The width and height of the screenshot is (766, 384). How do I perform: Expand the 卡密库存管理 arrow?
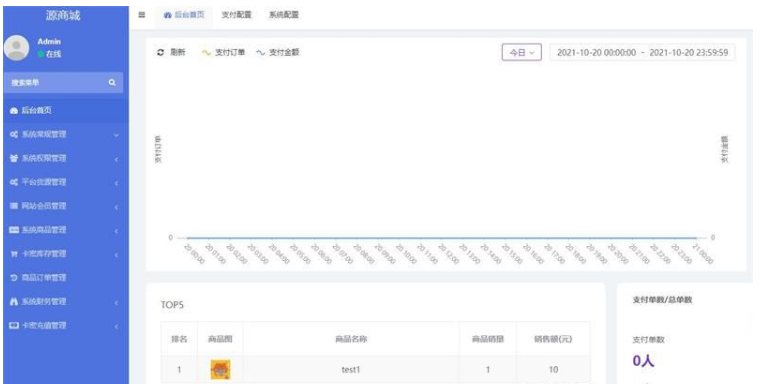[116, 255]
